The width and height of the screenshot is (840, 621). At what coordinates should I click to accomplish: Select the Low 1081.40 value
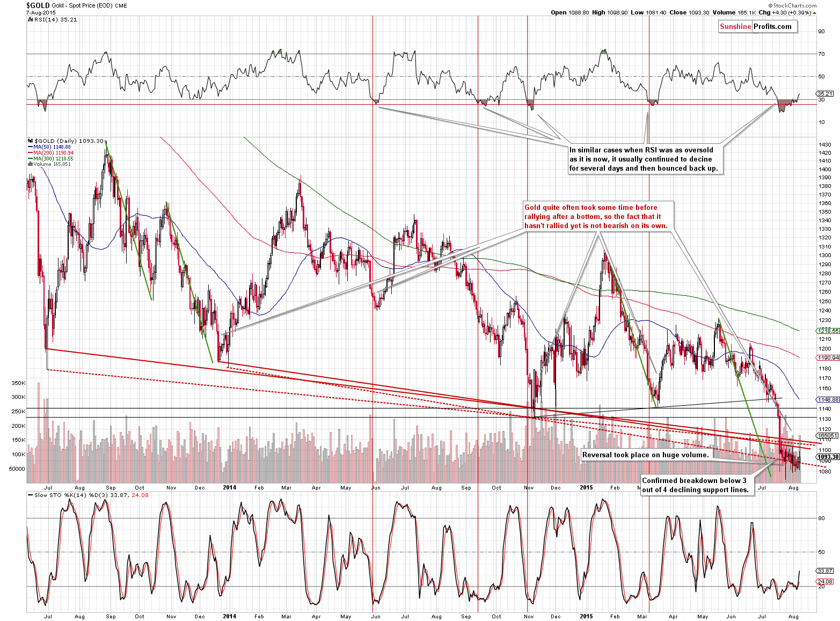coord(648,12)
